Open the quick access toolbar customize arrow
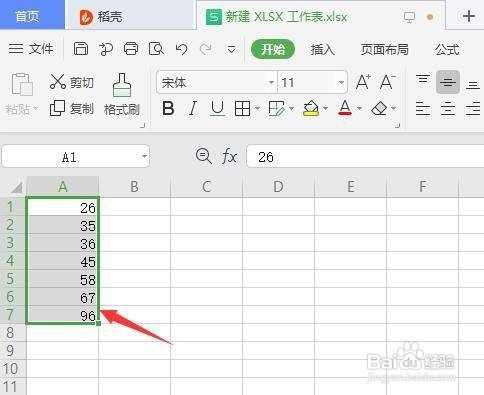The height and width of the screenshot is (395, 484). [231, 50]
